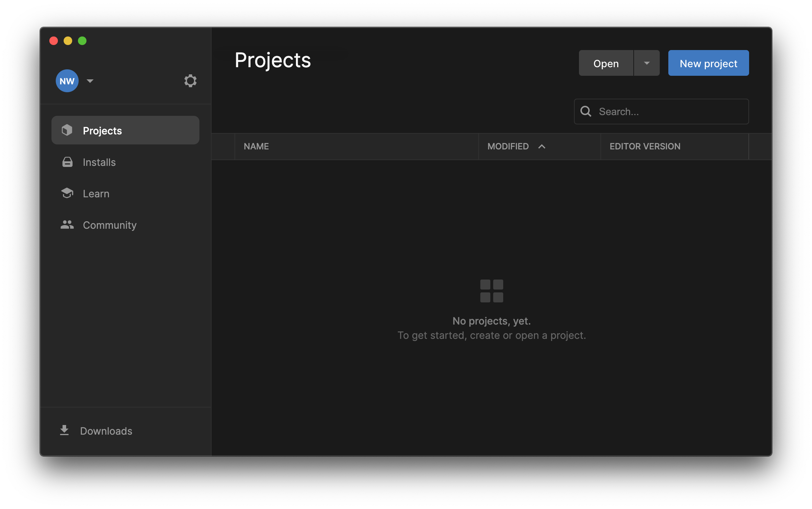Click the settings gear icon
The image size is (812, 509).
tap(190, 81)
